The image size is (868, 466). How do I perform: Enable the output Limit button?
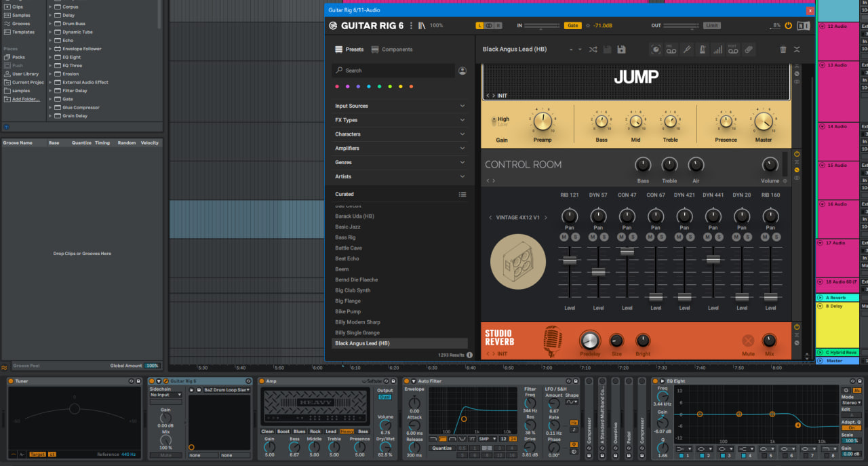[x=711, y=26]
